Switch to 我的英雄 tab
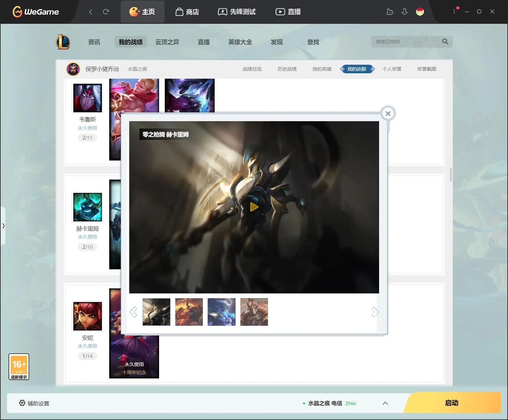This screenshot has height=420, width=508. pos(322,69)
